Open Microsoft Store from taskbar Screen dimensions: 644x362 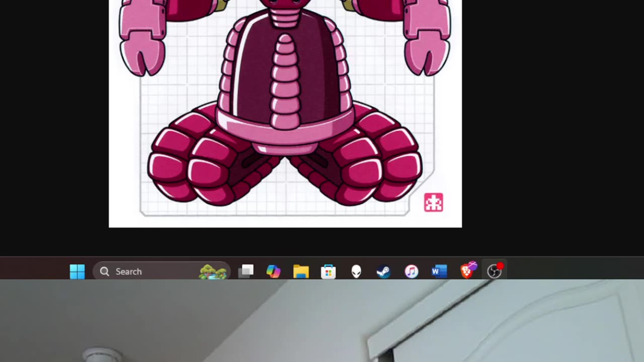tap(329, 271)
